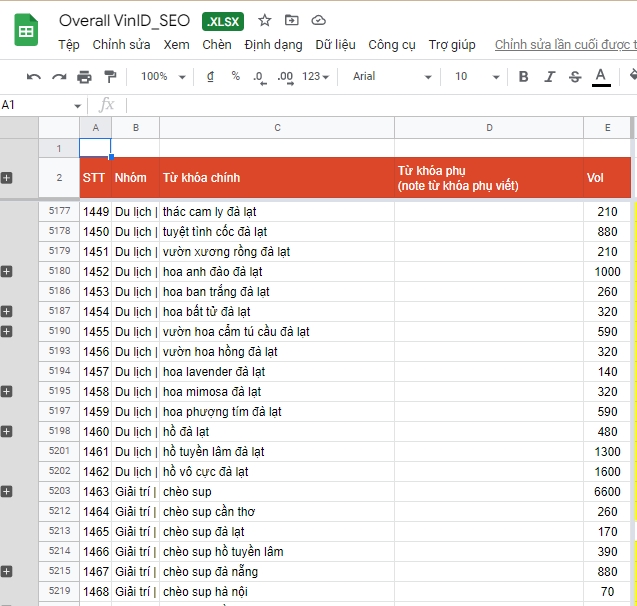Click the 'Nhóm' header cell
Image resolution: width=637 pixels, height=606 pixels.
(135, 178)
